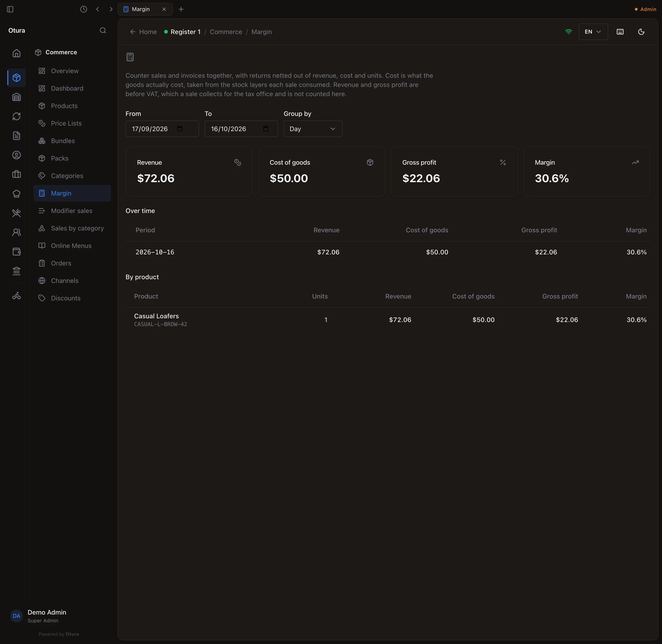Open Modifier sales menu item
Viewport: 662px width, 644px height.
point(72,211)
